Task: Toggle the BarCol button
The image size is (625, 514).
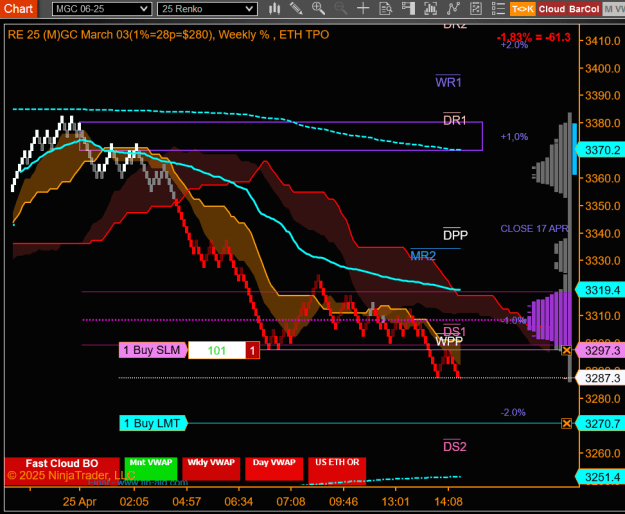Action: (584, 9)
